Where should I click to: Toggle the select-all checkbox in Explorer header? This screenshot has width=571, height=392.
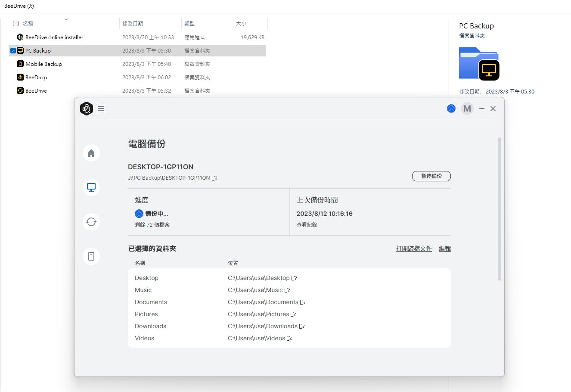(x=16, y=23)
